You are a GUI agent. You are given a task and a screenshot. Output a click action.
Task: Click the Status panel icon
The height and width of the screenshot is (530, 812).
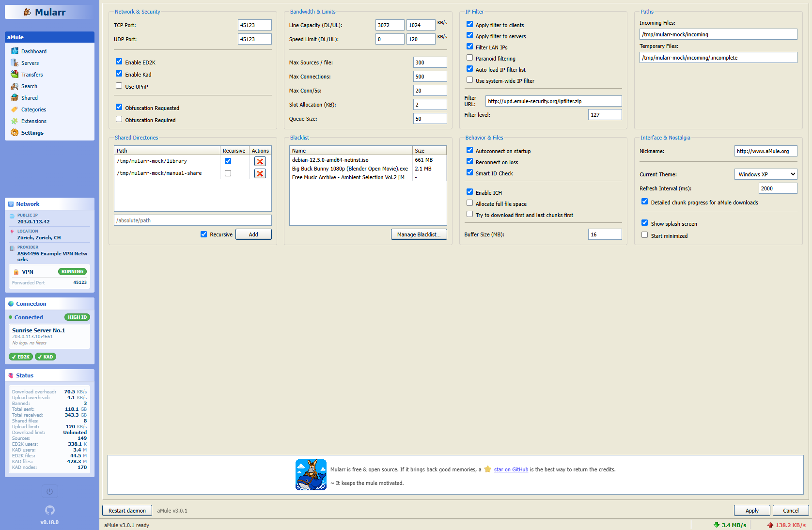tap(11, 375)
